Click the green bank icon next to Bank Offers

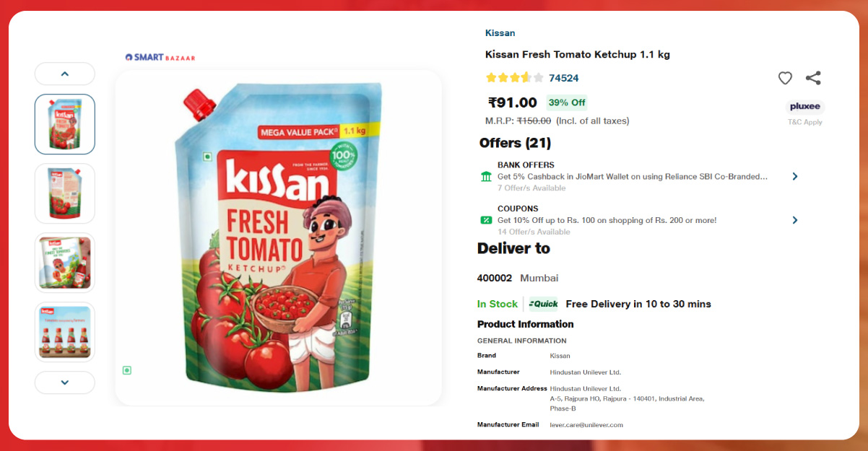pos(486,175)
